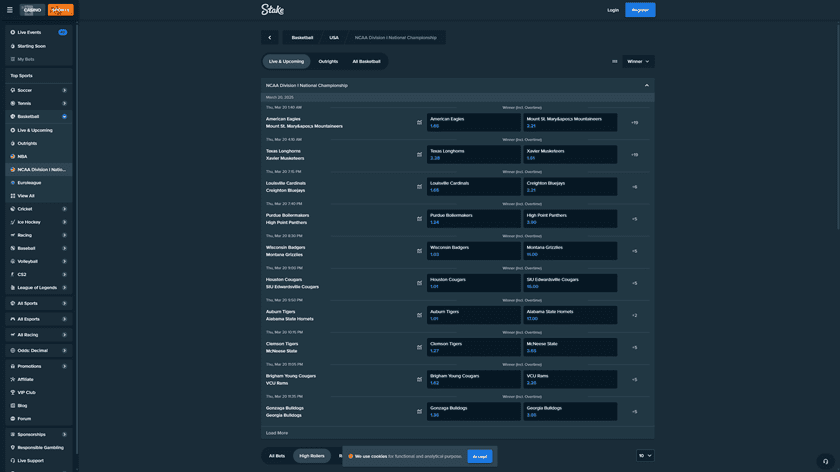Screen dimensions: 840x472
Task: Bet on Montana Grizzlies odds
Action: tap(570, 251)
